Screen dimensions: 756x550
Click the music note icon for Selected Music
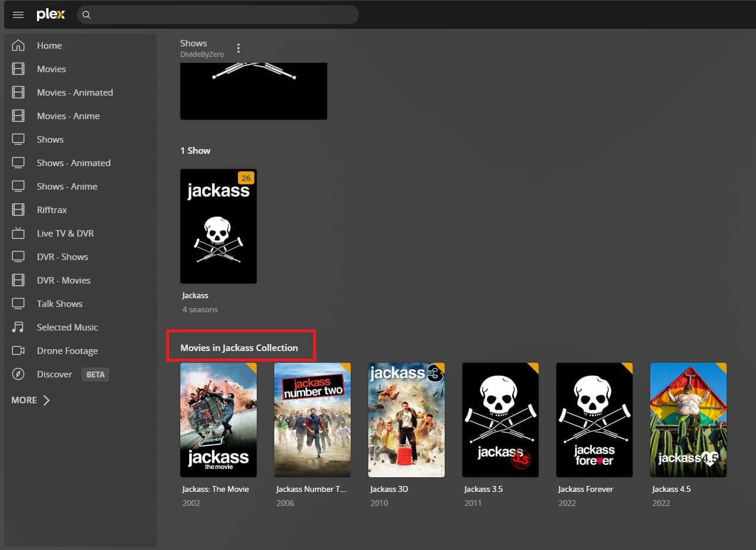(18, 327)
